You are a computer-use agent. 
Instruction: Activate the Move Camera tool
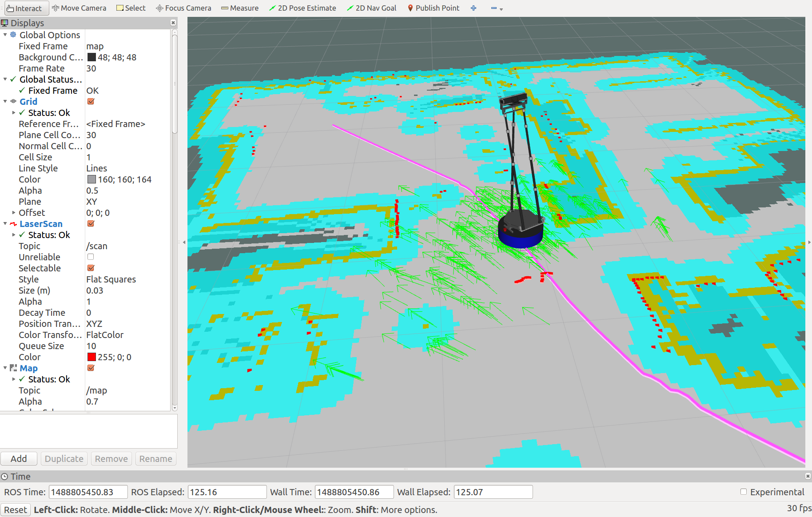(x=79, y=8)
